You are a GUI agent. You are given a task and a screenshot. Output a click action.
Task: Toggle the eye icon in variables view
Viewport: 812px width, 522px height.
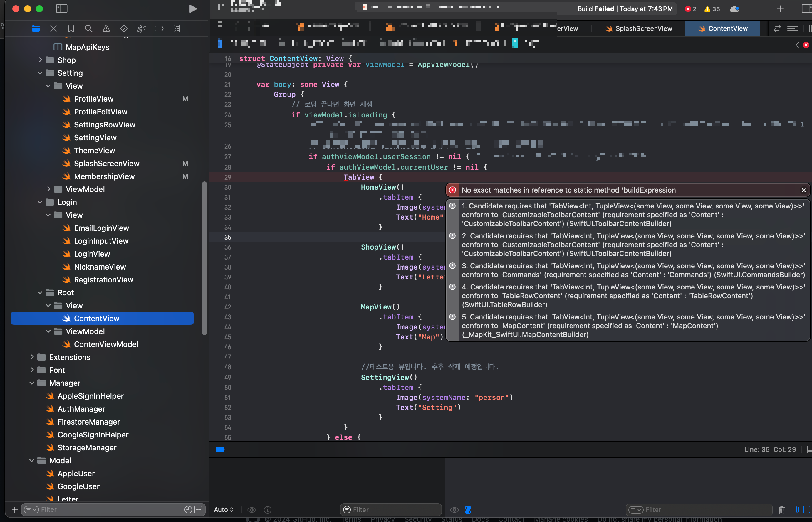[x=251, y=510]
